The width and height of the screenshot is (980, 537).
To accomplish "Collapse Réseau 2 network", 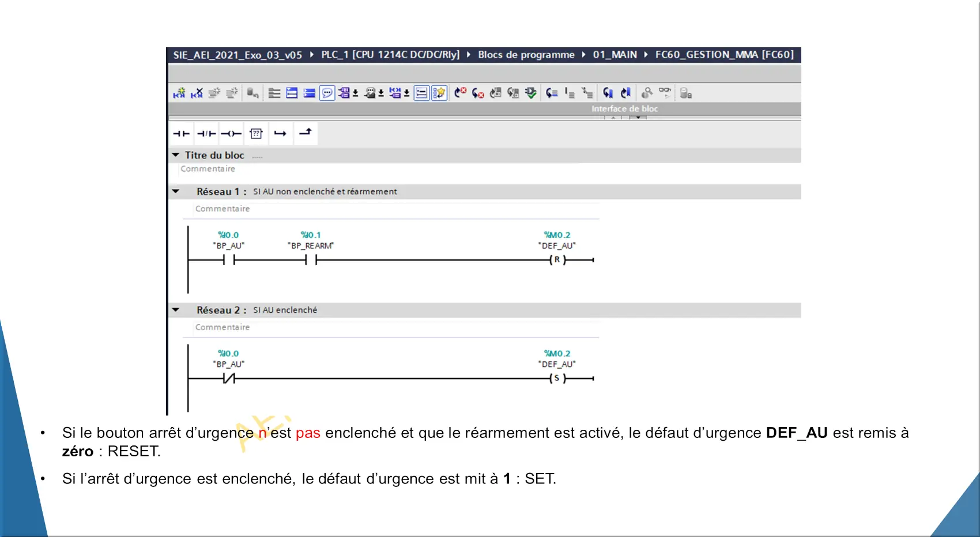I will [x=176, y=310].
